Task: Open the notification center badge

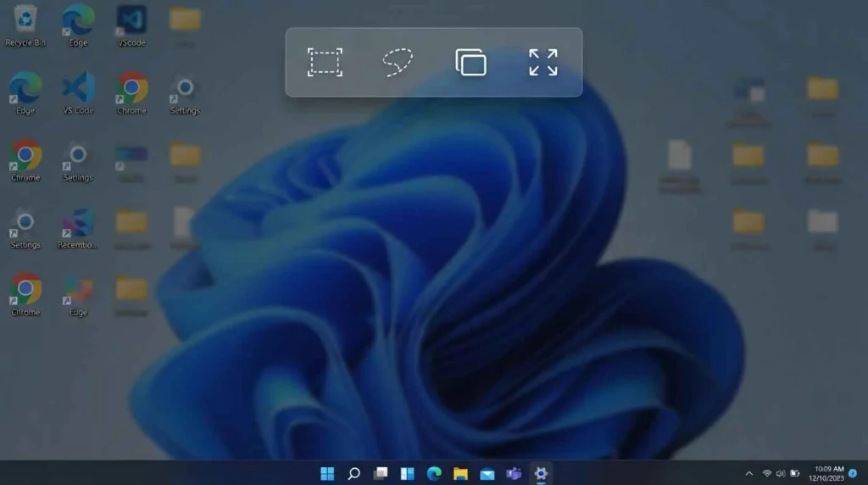Action: 853,473
